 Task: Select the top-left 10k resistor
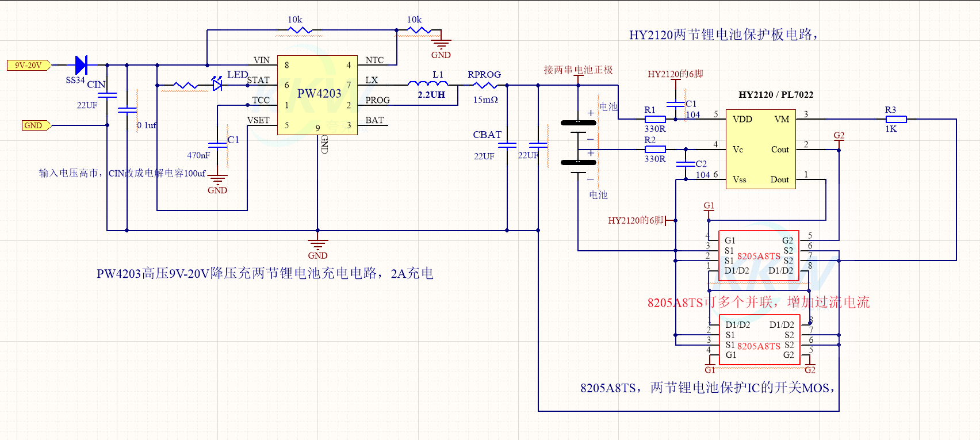point(299,30)
